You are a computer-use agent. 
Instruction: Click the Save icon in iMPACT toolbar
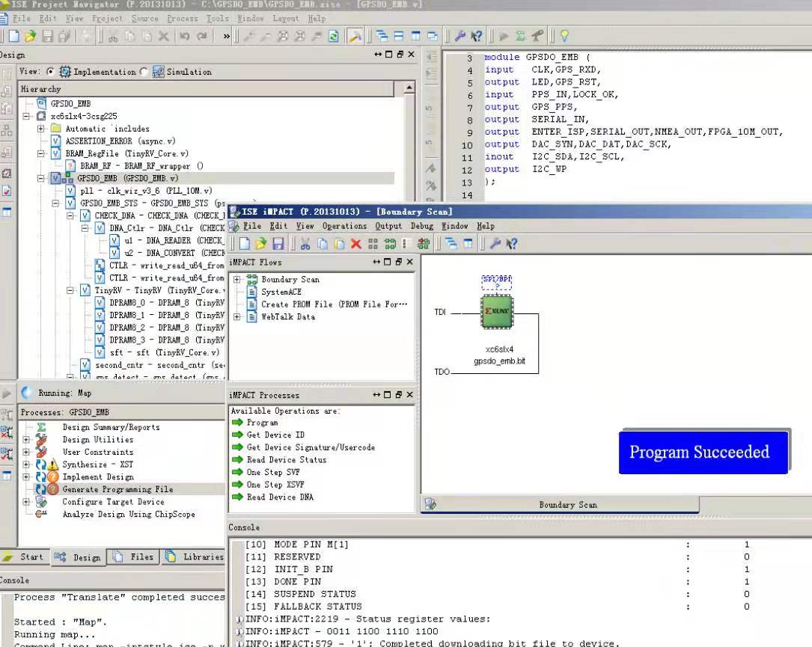278,244
